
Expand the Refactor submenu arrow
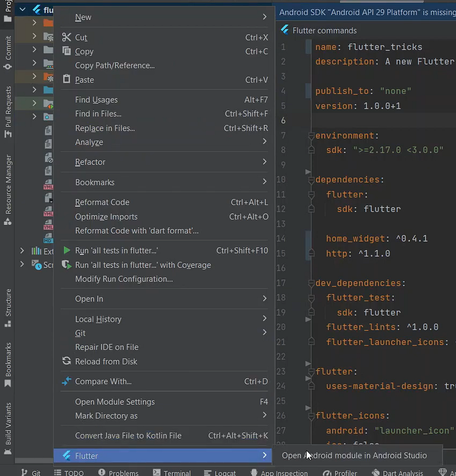tap(264, 162)
